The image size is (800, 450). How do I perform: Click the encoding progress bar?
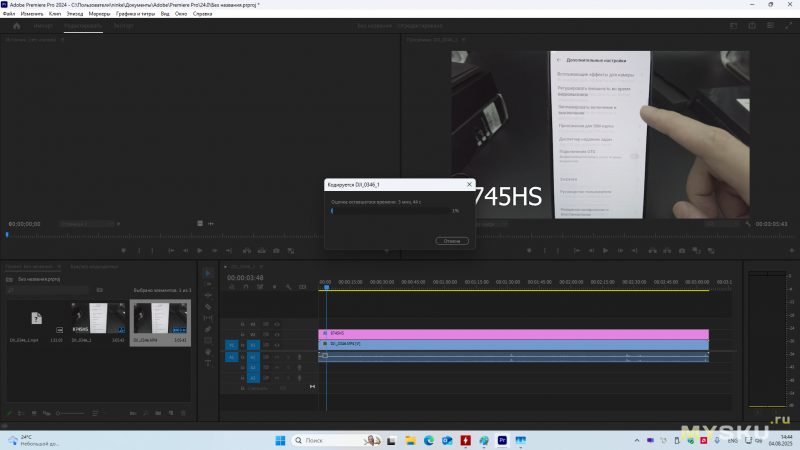[x=391, y=211]
